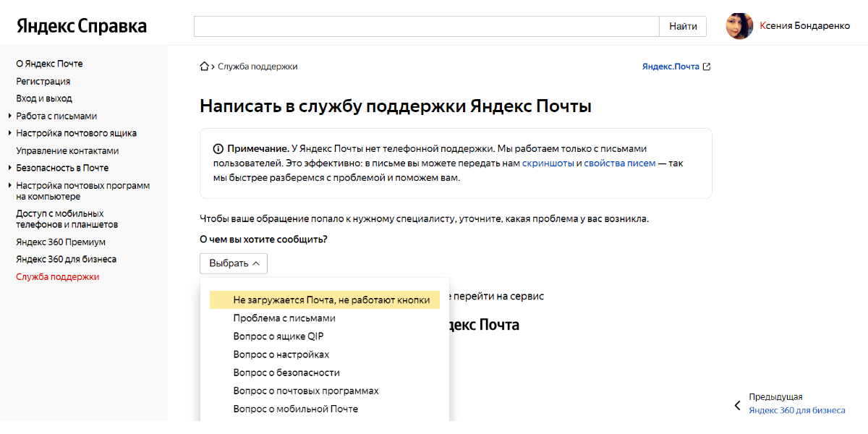The image size is (868, 434).
Task: Open О Яндекс Почте in sidebar
Action: coord(49,64)
